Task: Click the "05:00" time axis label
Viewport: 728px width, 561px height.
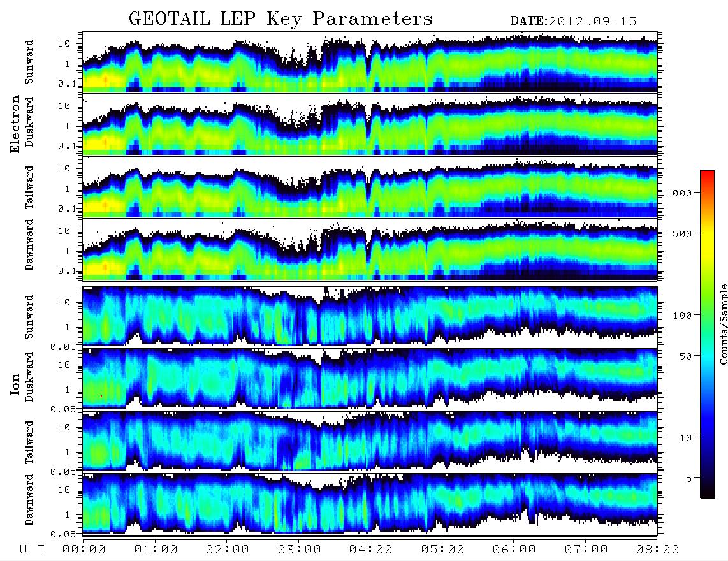Action: coord(443,550)
